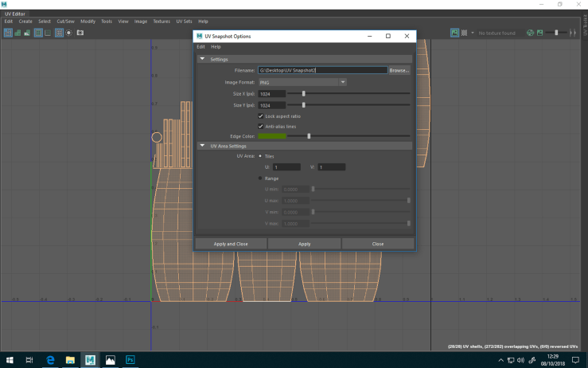Toggle the texture image display icon
Image resolution: width=588 pixels, height=368 pixels.
454,33
